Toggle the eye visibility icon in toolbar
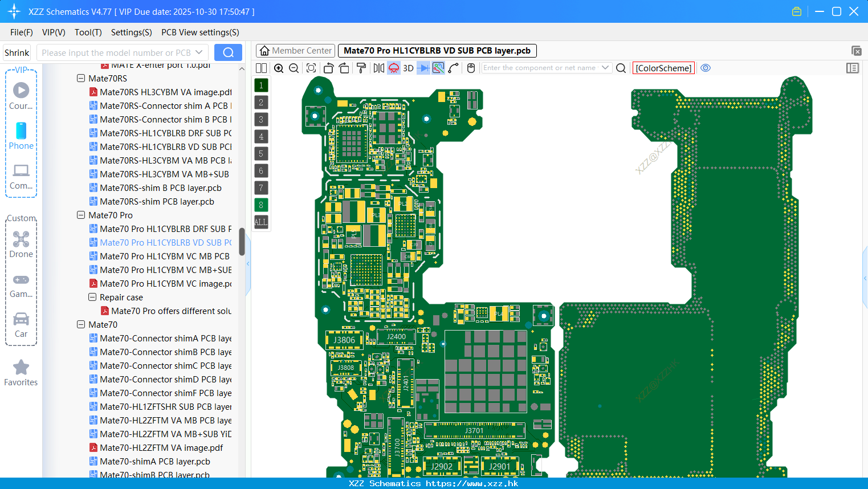Image resolution: width=868 pixels, height=489 pixels. pos(706,68)
